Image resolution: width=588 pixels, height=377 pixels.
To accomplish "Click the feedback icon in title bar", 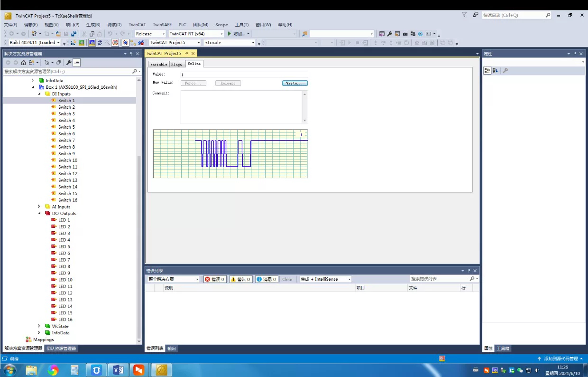I will tap(475, 15).
